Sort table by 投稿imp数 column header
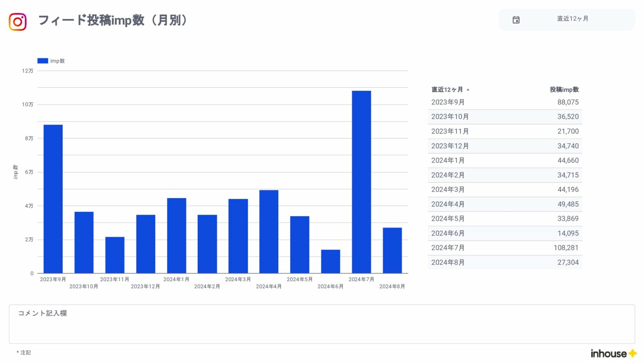This screenshot has height=362, width=644. tap(564, 90)
